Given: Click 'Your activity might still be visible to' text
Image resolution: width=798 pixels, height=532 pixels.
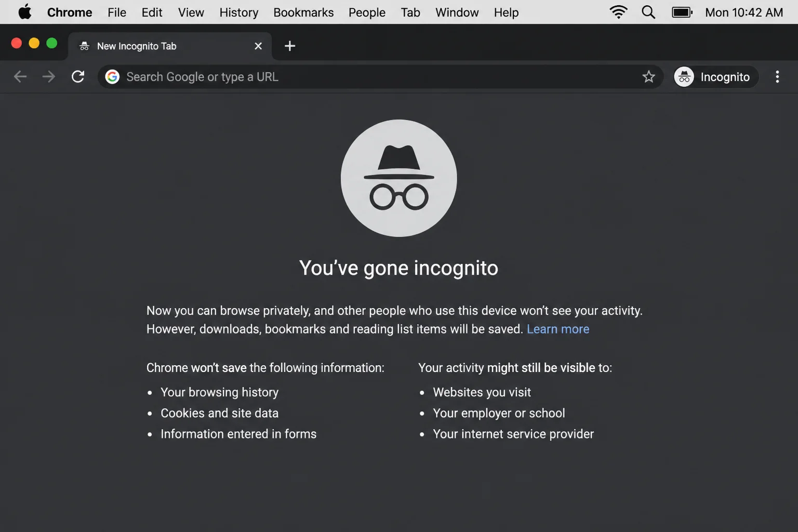Looking at the screenshot, I should [515, 368].
